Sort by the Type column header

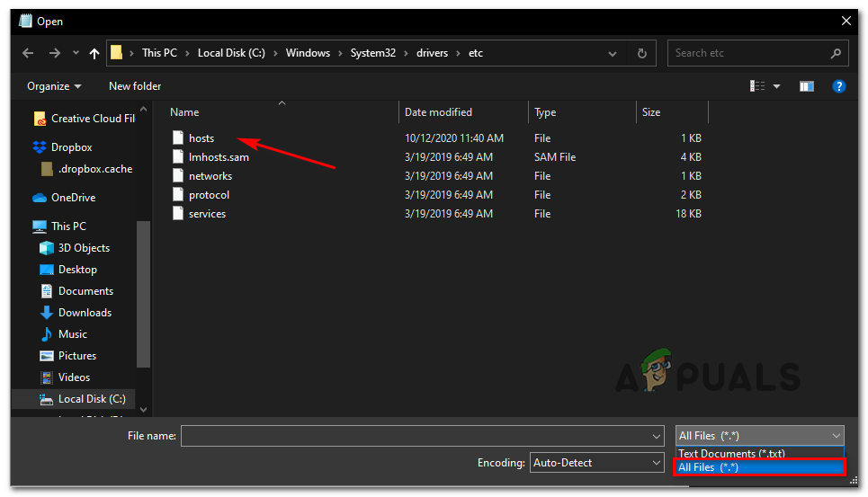pyautogui.click(x=582, y=112)
